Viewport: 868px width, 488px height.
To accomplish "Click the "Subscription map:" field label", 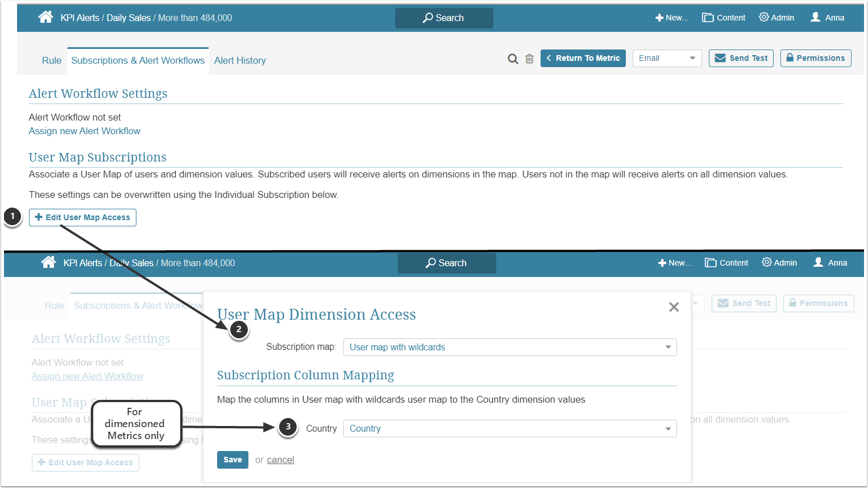I will (301, 347).
